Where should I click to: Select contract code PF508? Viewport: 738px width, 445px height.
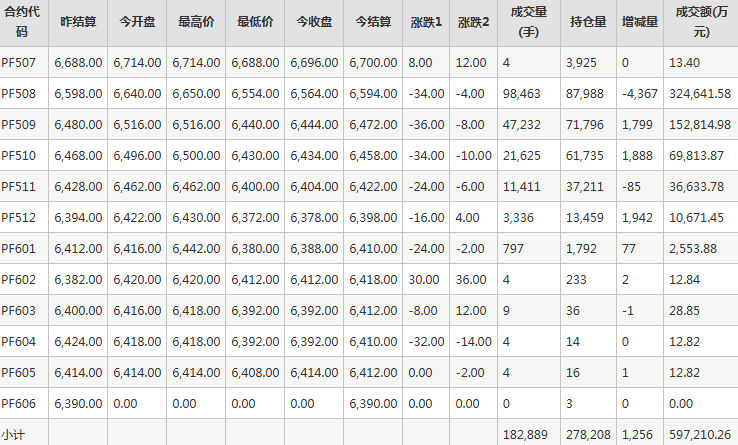click(18, 94)
